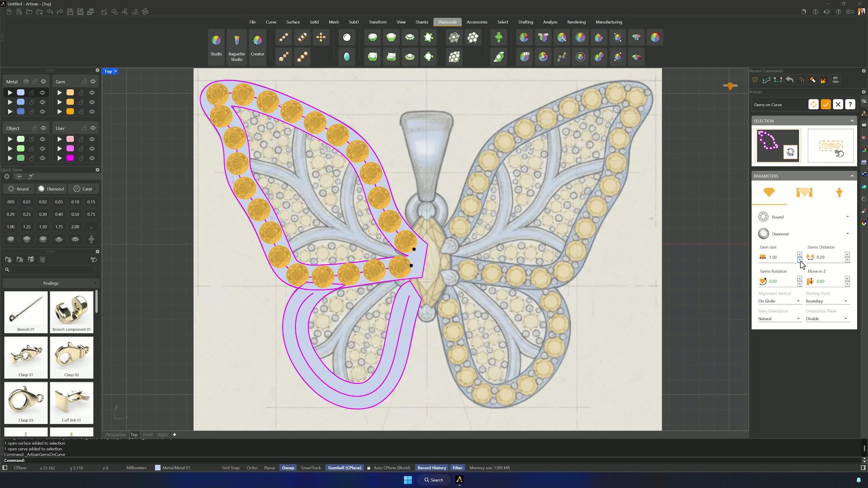The width and height of the screenshot is (868, 488).
Task: Expand the Findings category dropdown
Action: (x=51, y=283)
